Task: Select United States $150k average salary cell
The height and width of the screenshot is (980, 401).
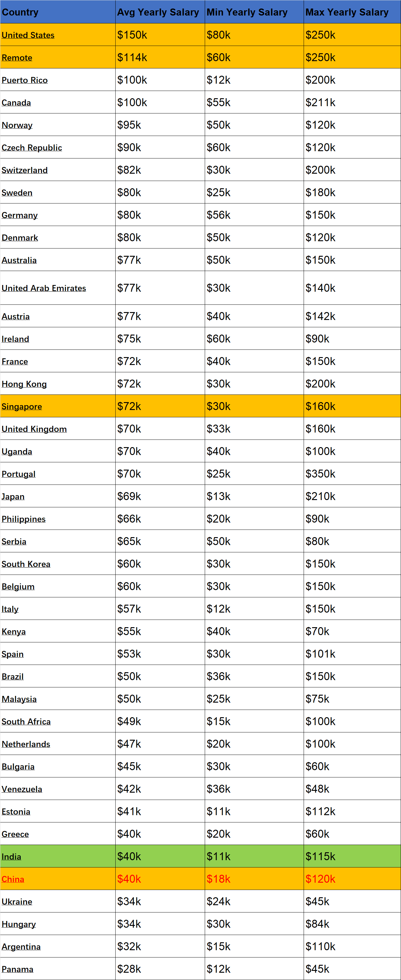Action: [160, 35]
